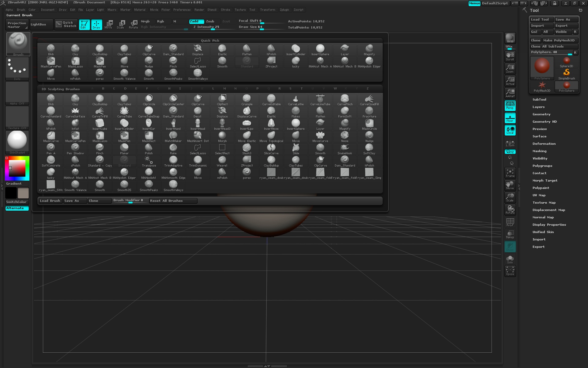
Task: Toggle the Alternate color button
Action: [x=17, y=208]
